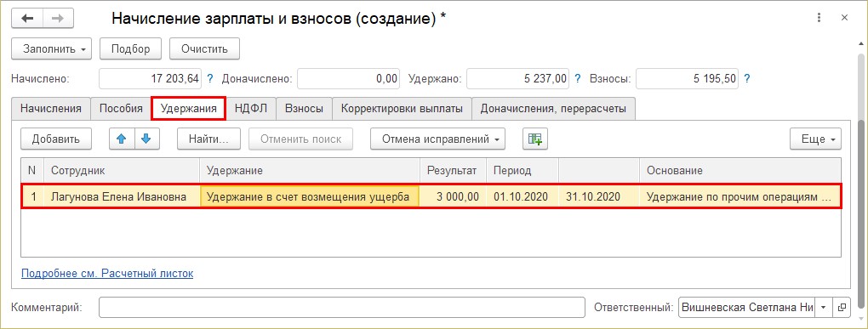Screen dimensions: 868x329
Task: Open the Отмена исправлений dropdown
Action: pyautogui.click(x=438, y=139)
